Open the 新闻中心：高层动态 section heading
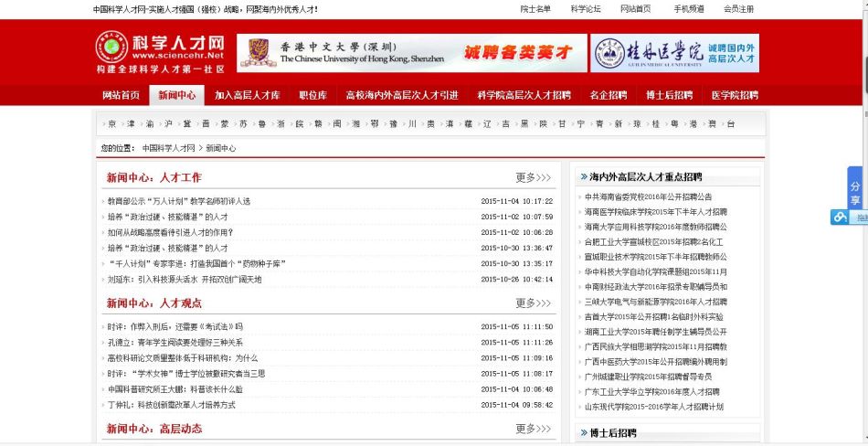 [153, 429]
